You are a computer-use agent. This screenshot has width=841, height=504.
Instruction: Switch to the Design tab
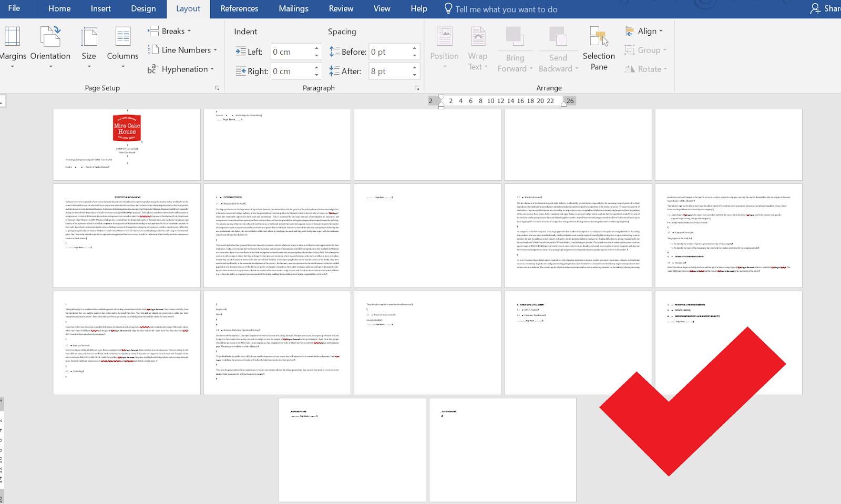143,9
